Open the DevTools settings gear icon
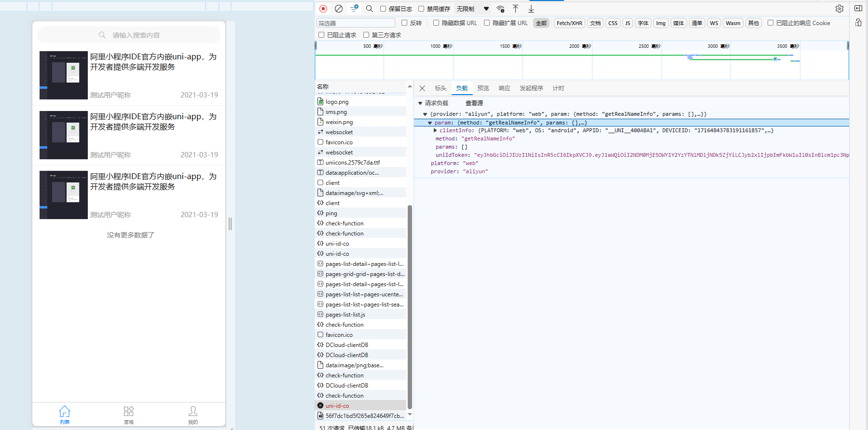868x430 pixels. (x=840, y=9)
